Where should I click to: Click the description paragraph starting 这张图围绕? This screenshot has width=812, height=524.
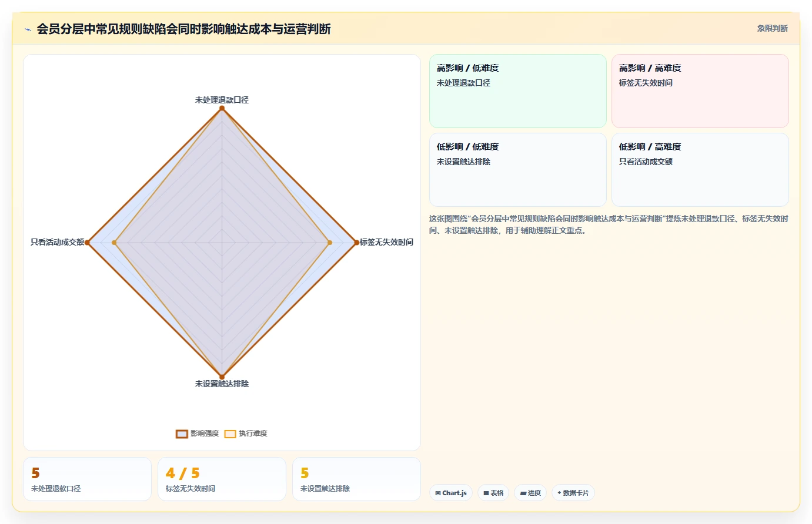tap(609, 224)
